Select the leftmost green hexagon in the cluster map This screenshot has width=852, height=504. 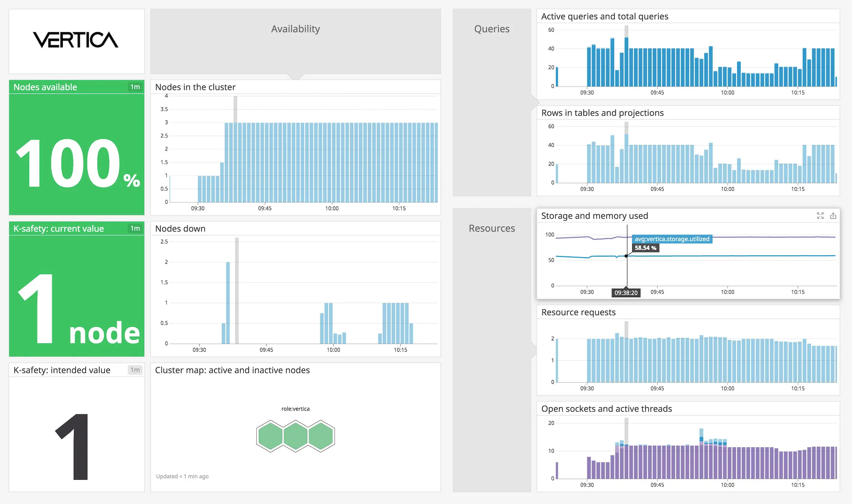(270, 435)
